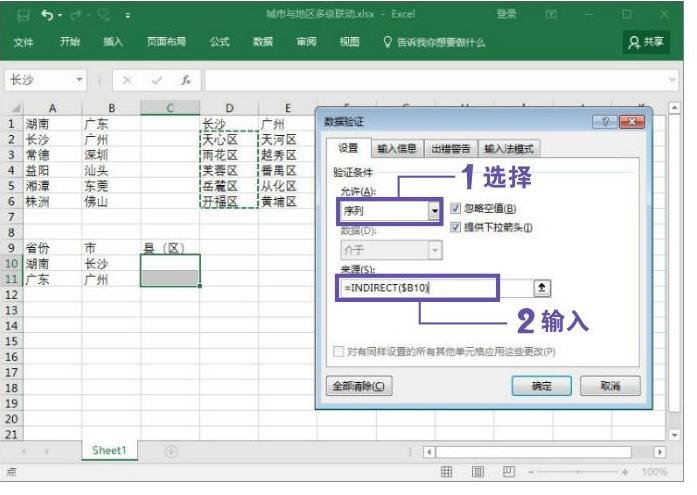Viewport: 697px width, 495px height.
Task: Open the 页面布局 ribbon tab
Action: [x=166, y=42]
